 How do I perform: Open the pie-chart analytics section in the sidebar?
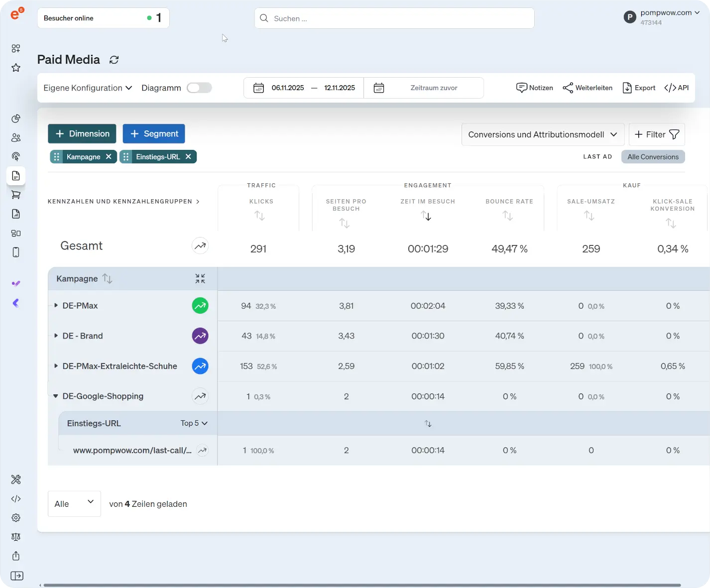[x=15, y=118]
